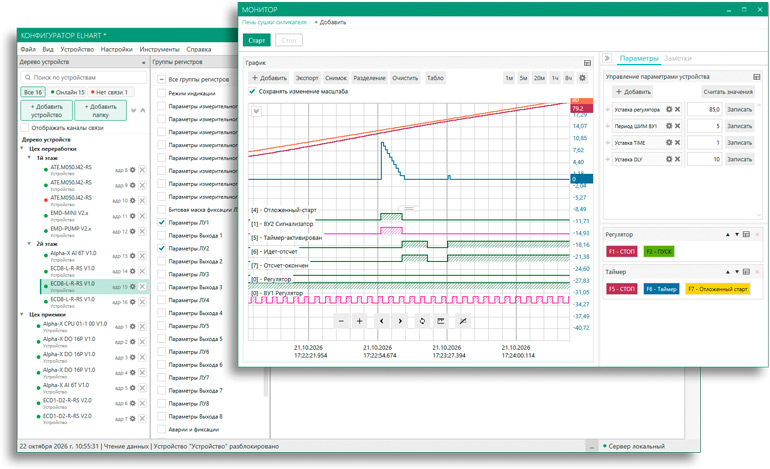Uncheck Параметры ЛУ2 checkbox
This screenshot has height=469, width=770.
[161, 248]
